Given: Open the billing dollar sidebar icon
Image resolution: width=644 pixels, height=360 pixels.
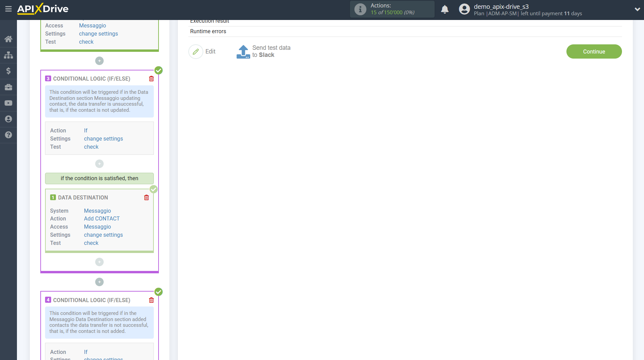Looking at the screenshot, I should click(8, 71).
